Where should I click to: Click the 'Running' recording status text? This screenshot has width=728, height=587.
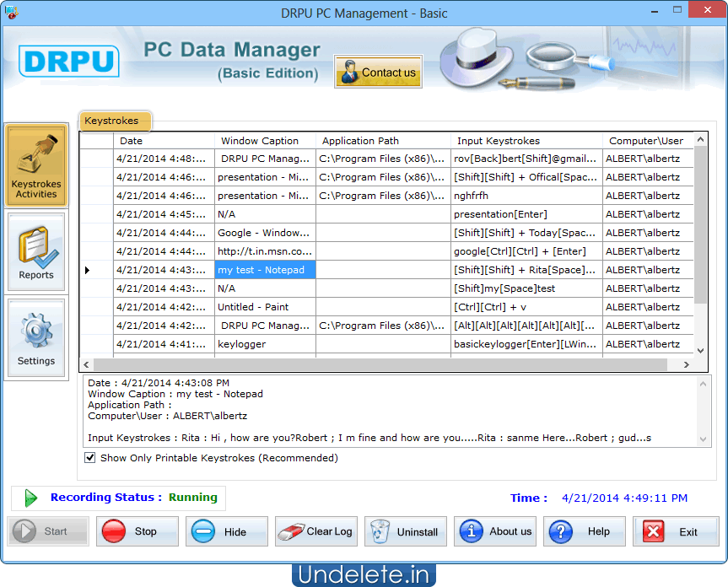pos(192,498)
